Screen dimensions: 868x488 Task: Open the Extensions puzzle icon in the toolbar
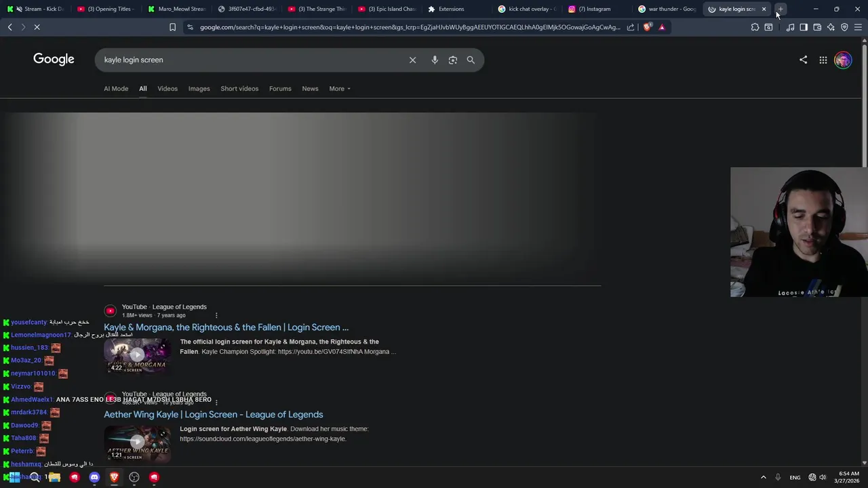[755, 27]
